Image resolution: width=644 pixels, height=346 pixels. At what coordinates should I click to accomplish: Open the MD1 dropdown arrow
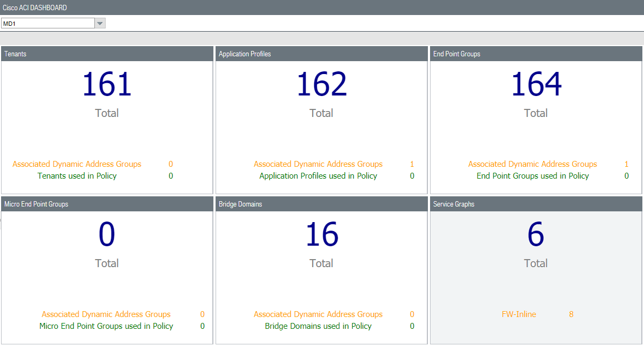coord(100,23)
